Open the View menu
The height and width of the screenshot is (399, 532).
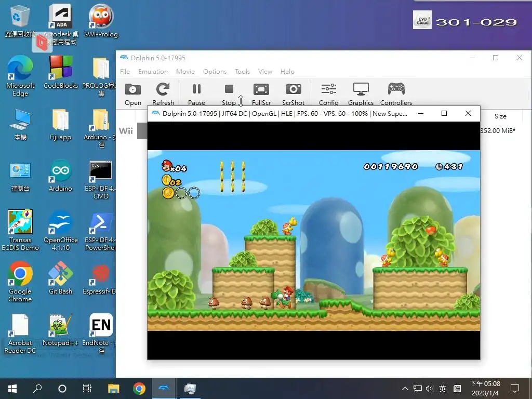(265, 72)
